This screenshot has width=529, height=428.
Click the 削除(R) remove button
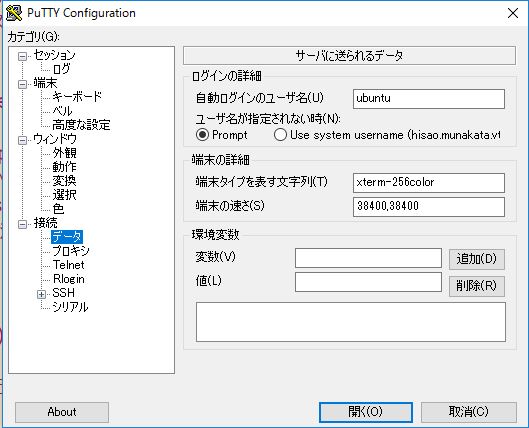coord(477,286)
